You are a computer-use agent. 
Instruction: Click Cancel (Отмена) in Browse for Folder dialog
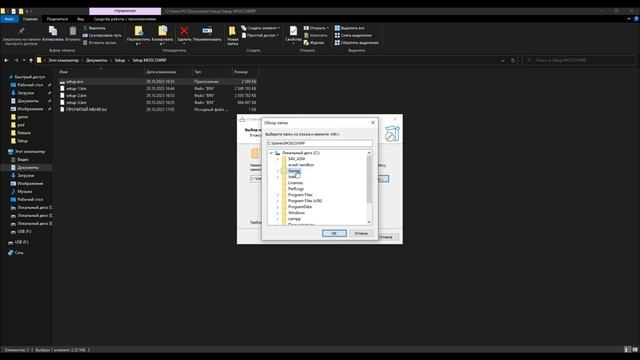[x=361, y=233]
